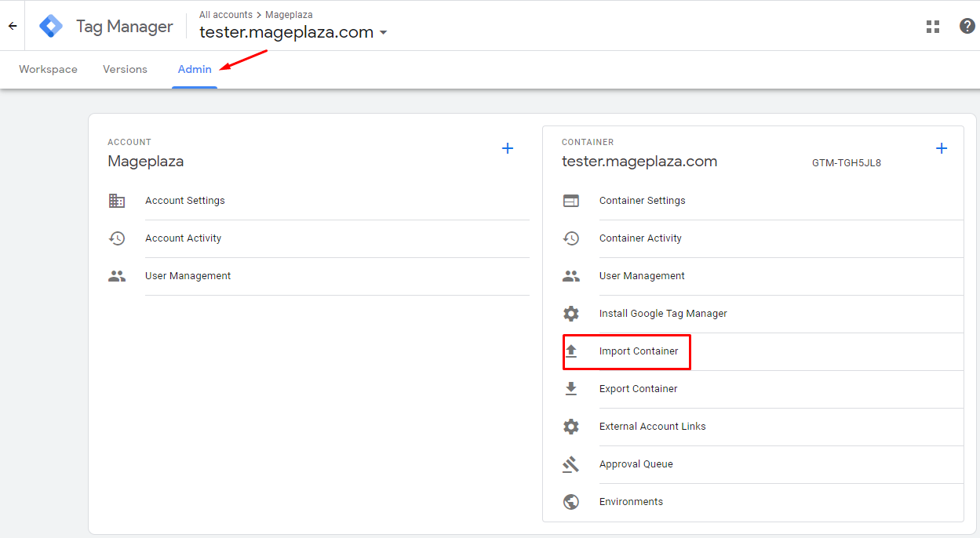The image size is (980, 538).
Task: Click the Export Container download icon
Action: (x=571, y=389)
